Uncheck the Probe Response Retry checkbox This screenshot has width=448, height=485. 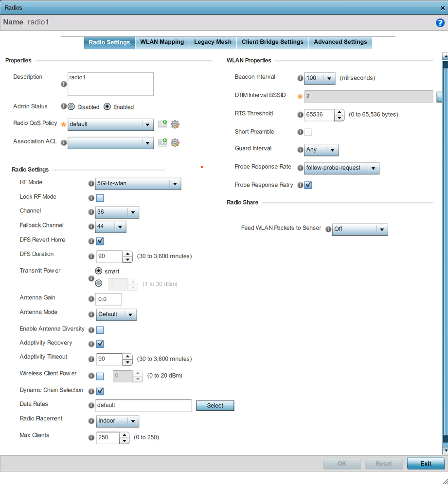(308, 185)
